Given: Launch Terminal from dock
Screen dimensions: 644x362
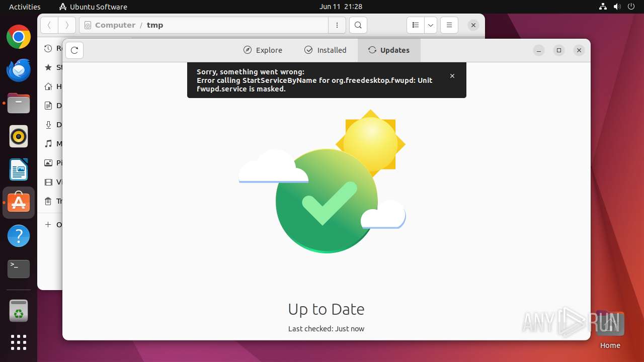Looking at the screenshot, I should click(19, 269).
